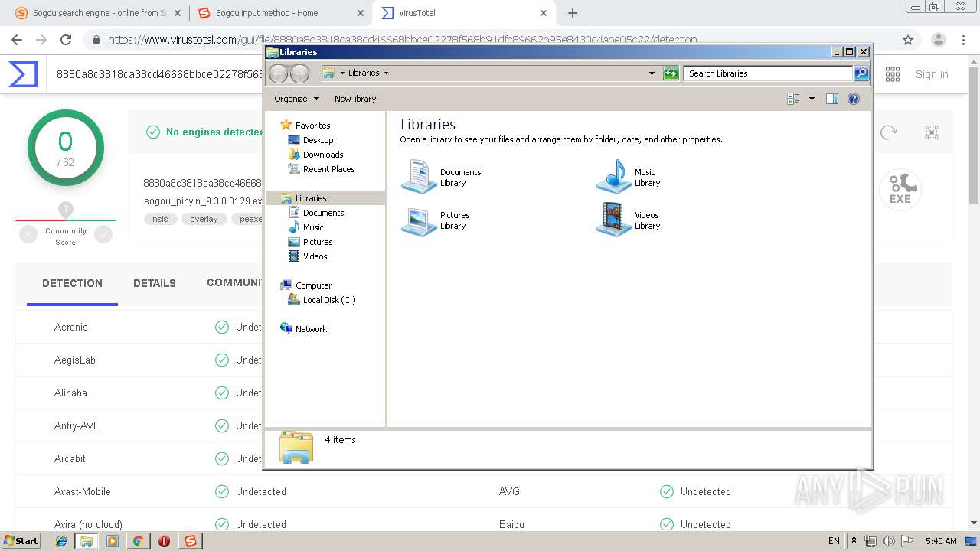
Task: Click the reanalyze refresh icon on VirusTotal
Action: click(x=888, y=132)
